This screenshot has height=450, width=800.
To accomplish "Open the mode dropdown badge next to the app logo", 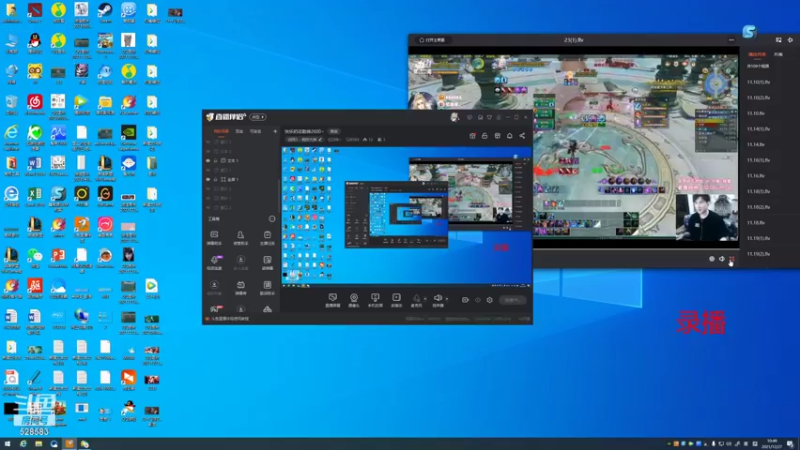I will point(258,117).
